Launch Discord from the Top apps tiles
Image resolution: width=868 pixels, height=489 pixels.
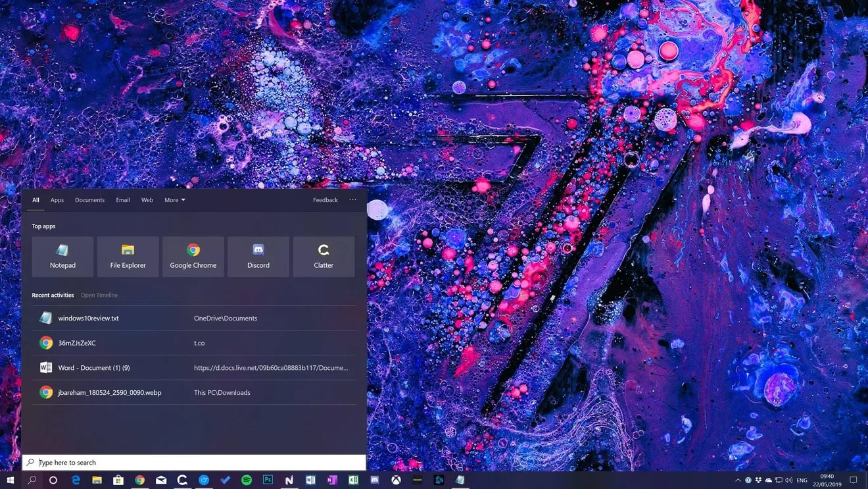pos(258,256)
